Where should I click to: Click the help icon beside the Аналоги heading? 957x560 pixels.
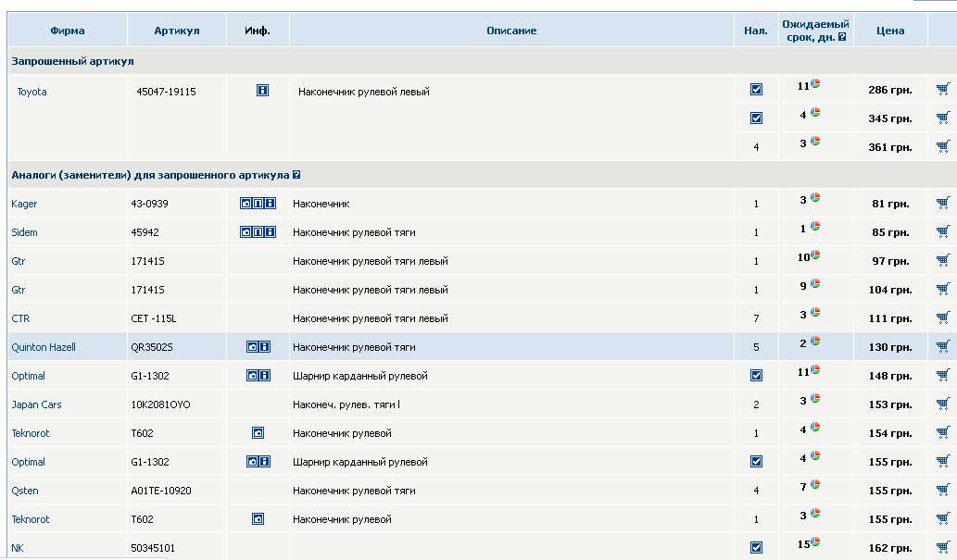(296, 175)
